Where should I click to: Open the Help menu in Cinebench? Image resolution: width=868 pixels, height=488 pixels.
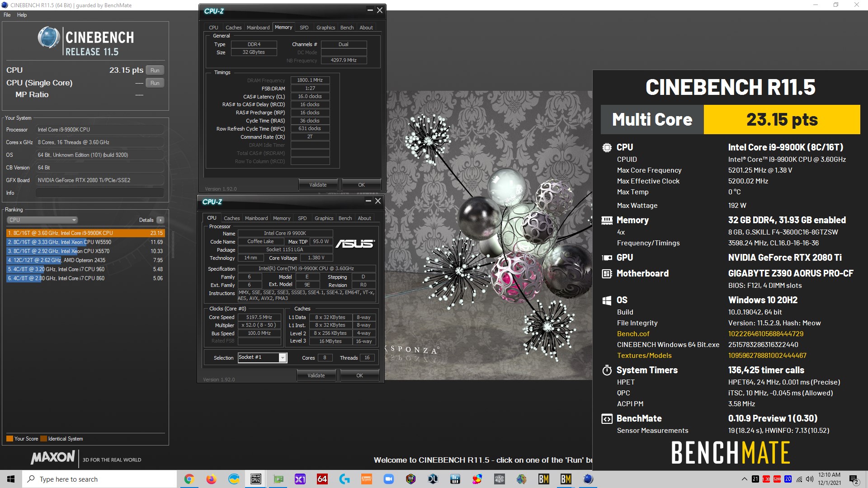coord(22,15)
